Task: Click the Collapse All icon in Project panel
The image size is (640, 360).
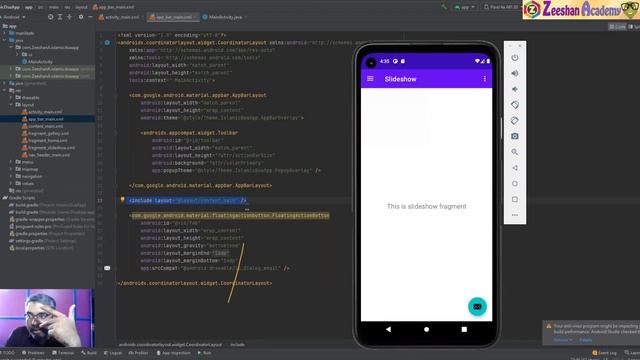Action: tap(69, 17)
